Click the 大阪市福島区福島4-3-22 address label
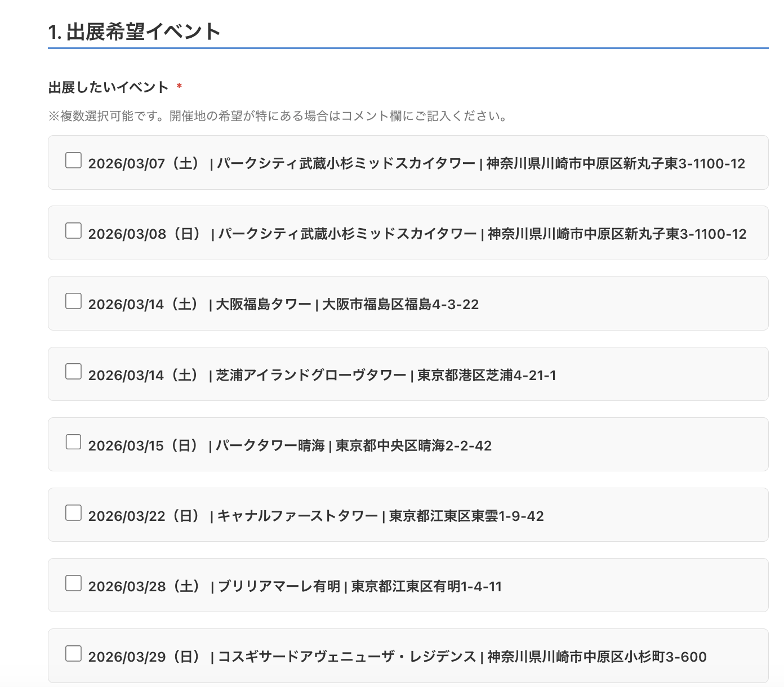The width and height of the screenshot is (784, 687). [400, 305]
